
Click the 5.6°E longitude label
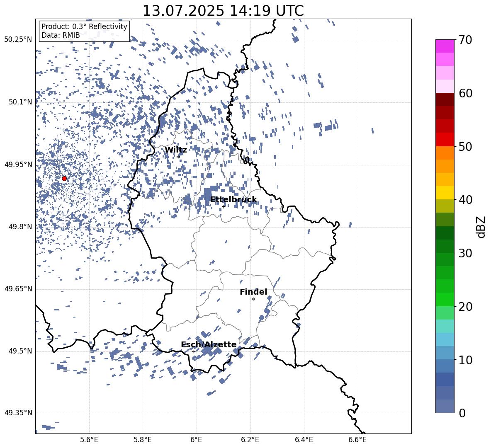tap(89, 440)
